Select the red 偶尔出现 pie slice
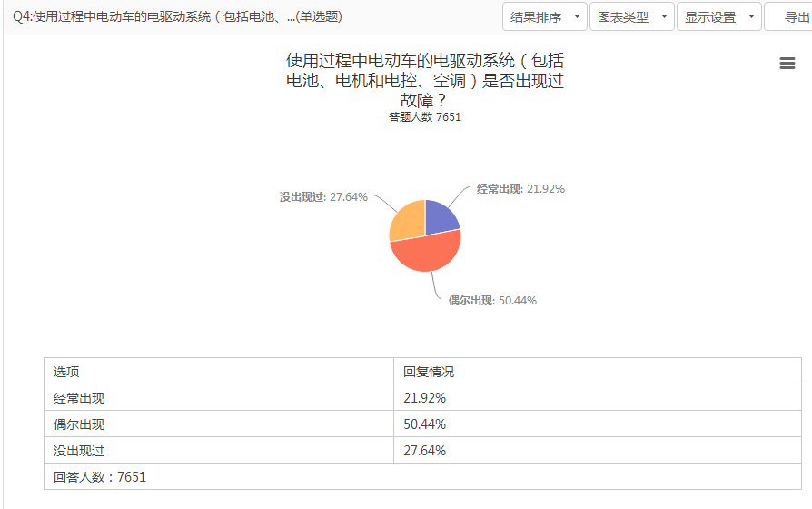812x509 pixels. point(426,253)
